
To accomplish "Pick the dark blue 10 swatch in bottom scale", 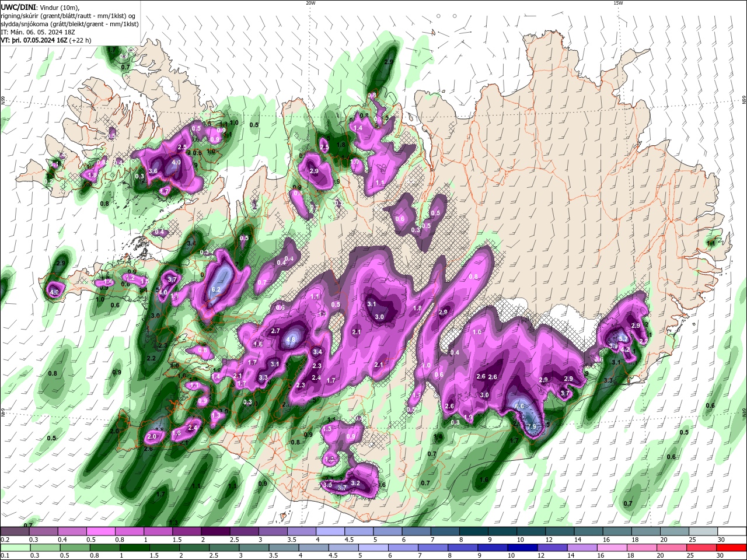I will (521, 547).
